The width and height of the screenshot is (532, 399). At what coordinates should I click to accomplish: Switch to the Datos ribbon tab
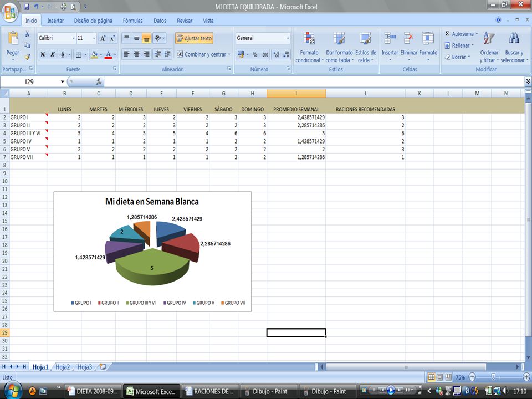coord(160,21)
